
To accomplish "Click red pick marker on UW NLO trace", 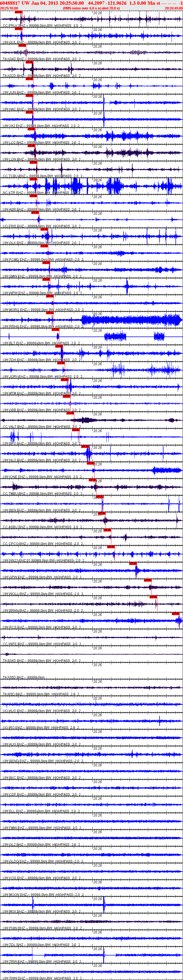I will point(85,447).
